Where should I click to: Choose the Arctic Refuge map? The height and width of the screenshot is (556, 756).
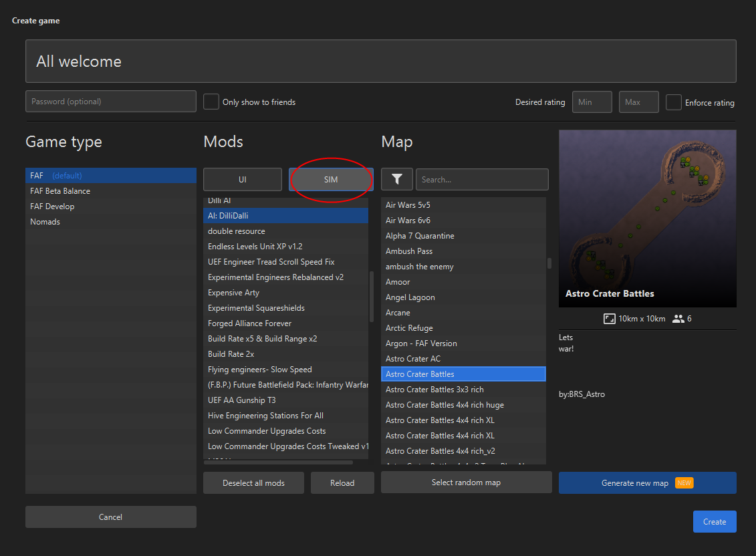(463, 328)
